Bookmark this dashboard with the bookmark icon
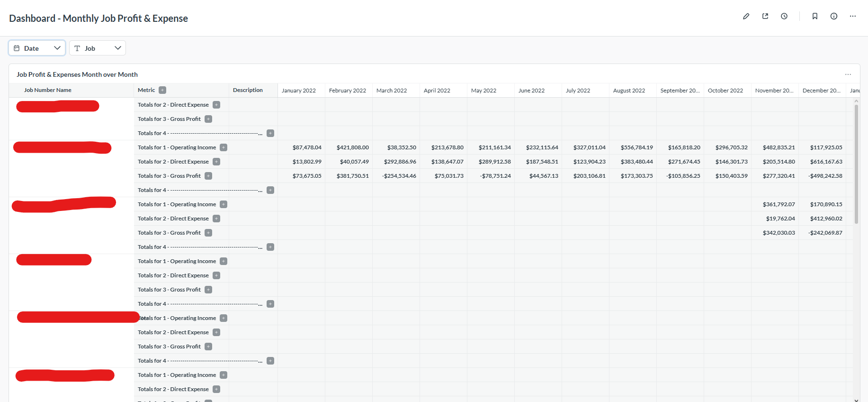Image resolution: width=868 pixels, height=402 pixels. 815,16
